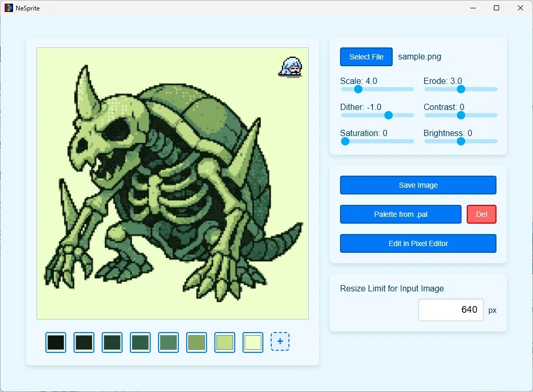Viewport: 533px width, 392px height.
Task: Click the 'Contrast: 0' label
Action: (x=444, y=107)
